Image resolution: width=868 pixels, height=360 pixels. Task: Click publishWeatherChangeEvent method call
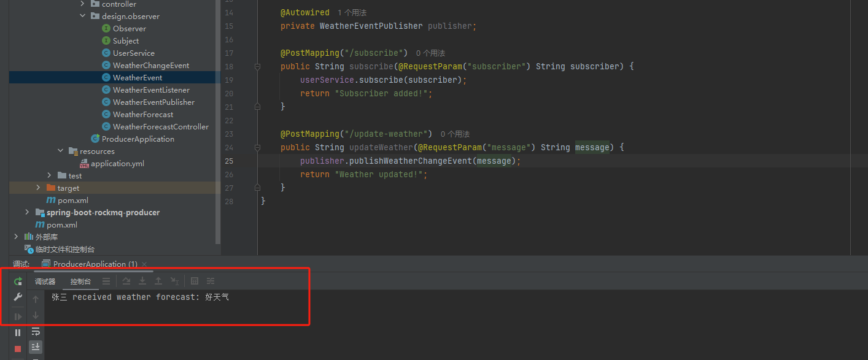tap(411, 161)
